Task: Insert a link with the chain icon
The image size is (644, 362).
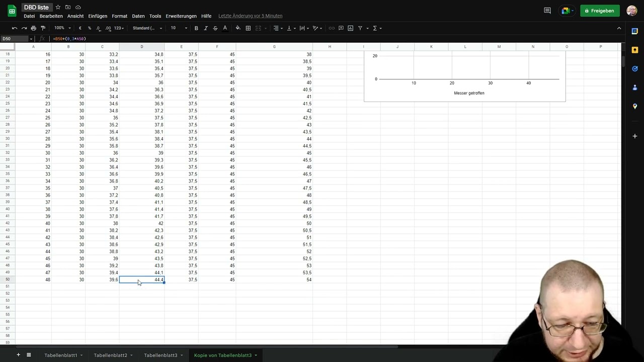Action: click(x=332, y=28)
